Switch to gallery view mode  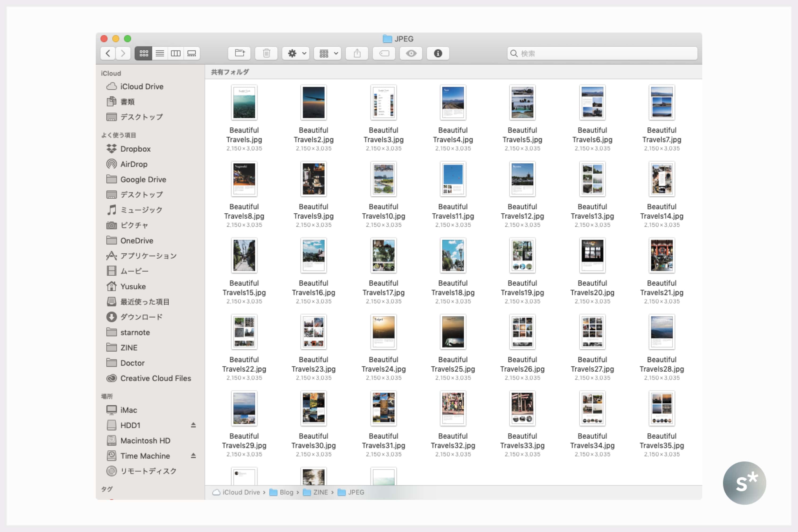click(192, 53)
